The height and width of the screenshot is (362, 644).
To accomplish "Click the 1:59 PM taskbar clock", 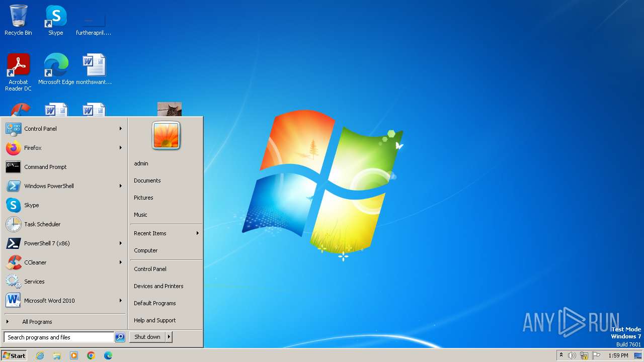I will (x=618, y=355).
